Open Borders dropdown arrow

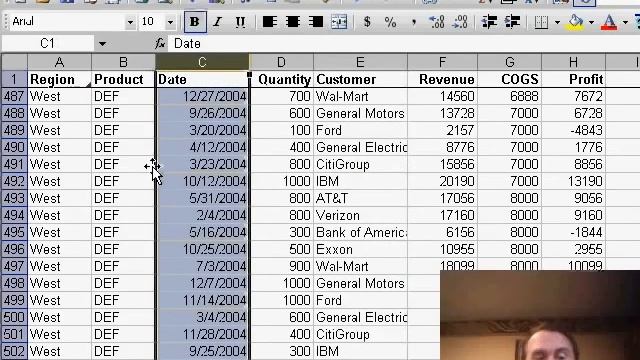pyautogui.click(x=557, y=22)
